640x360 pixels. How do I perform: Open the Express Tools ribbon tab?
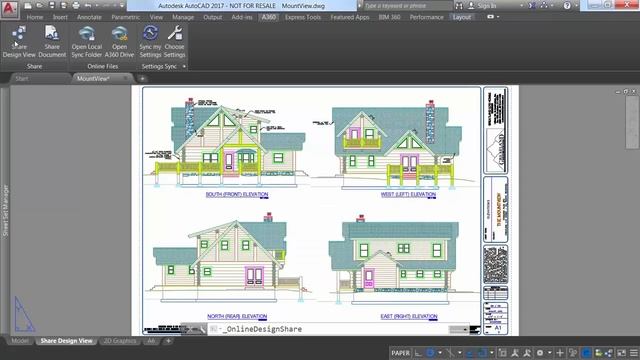click(x=303, y=17)
